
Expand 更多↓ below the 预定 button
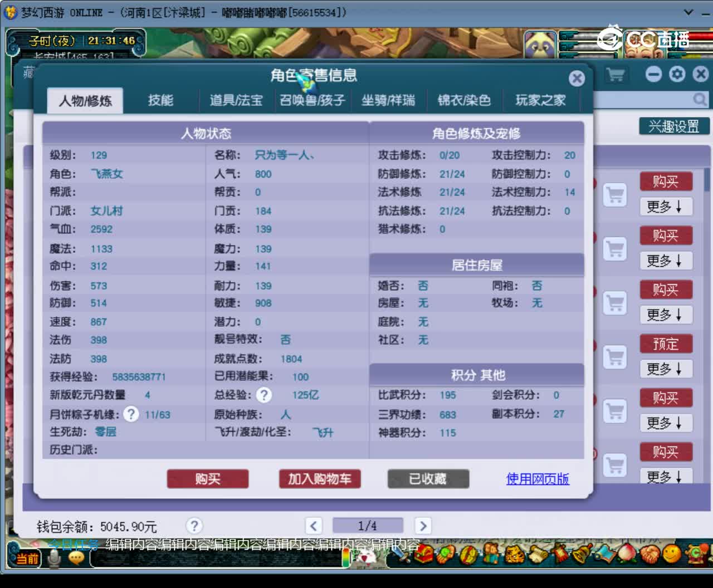coord(665,369)
